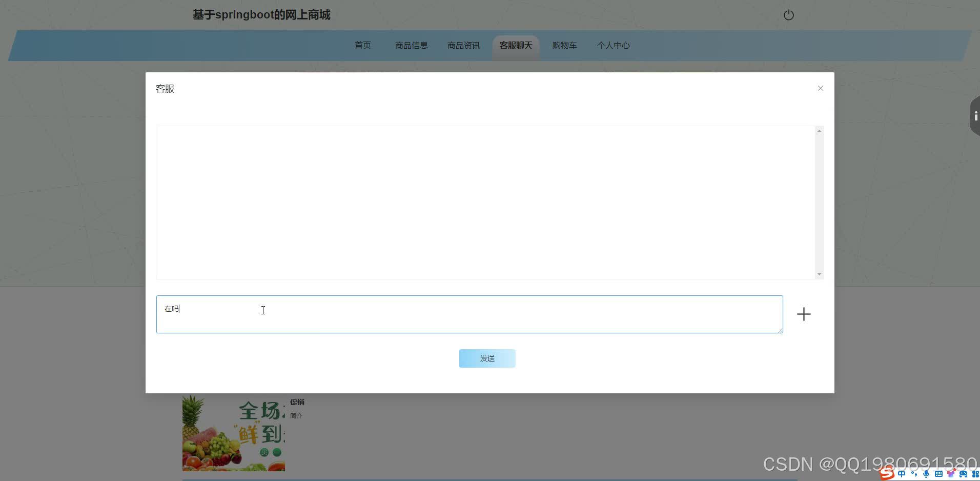Click the 发送 send button

[x=487, y=358]
